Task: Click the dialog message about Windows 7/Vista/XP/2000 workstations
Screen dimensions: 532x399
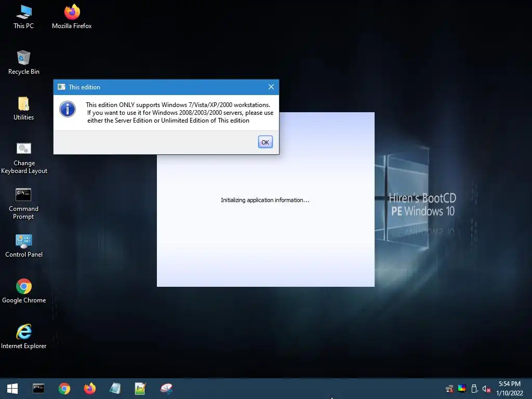Action: point(180,113)
